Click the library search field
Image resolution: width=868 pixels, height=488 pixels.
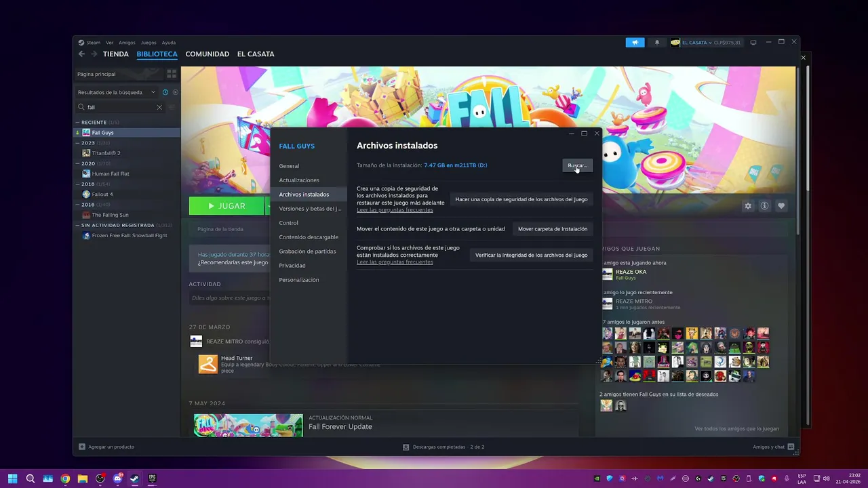[x=122, y=107]
